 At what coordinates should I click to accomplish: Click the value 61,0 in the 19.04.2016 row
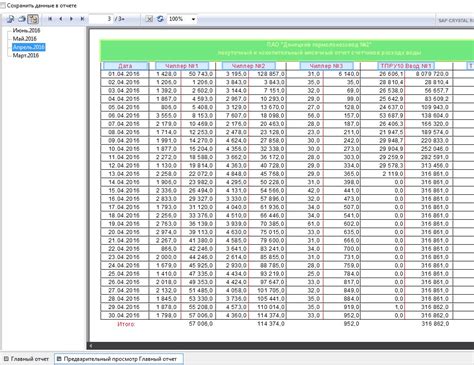click(314, 224)
